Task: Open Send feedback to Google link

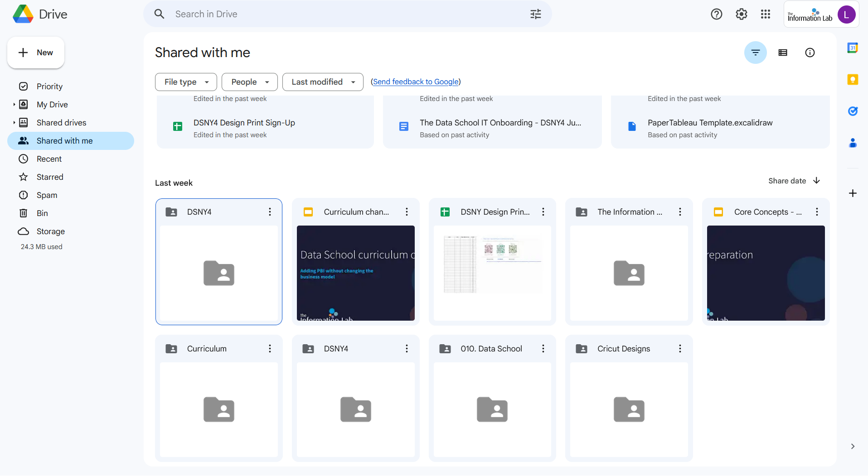Action: pos(416,82)
